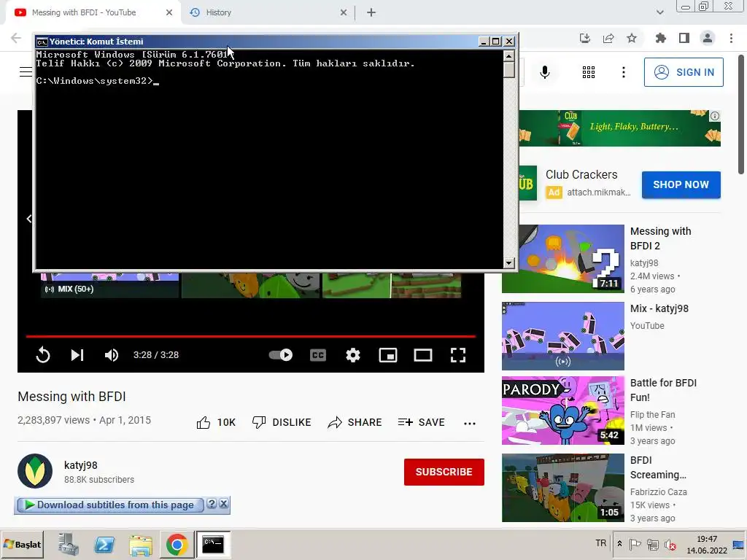Click the SIGN IN button
This screenshot has width=747, height=560.
coord(684,72)
